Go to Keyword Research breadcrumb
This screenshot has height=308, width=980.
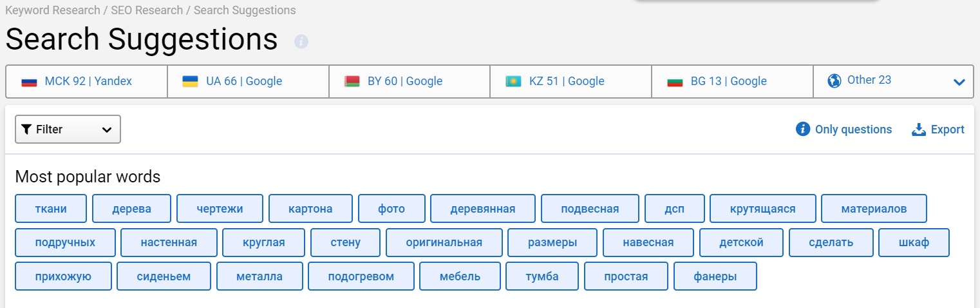[x=53, y=10]
